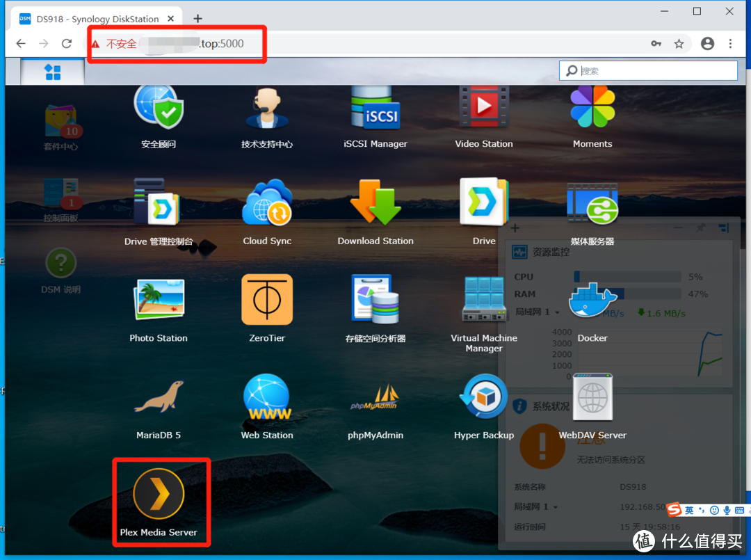Open 技术支持中心 support center
Screen dimensions: 751x560
(x=267, y=108)
